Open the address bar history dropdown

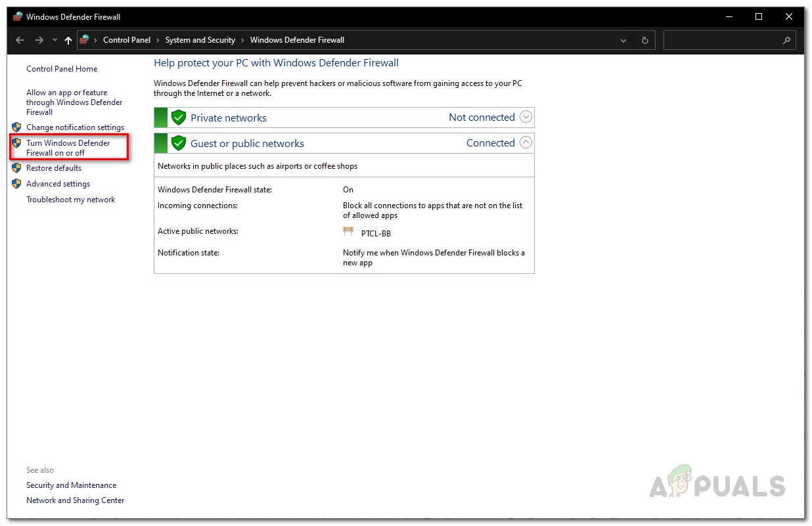623,40
